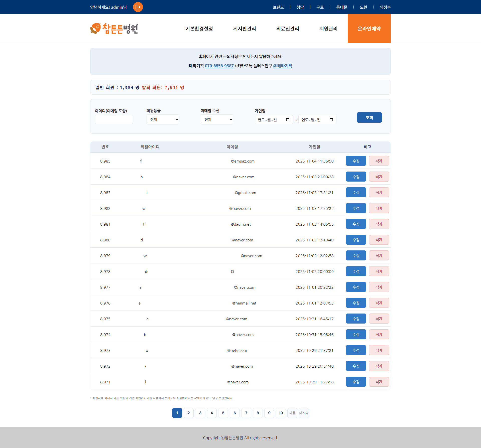Click the orange logout icon
The height and width of the screenshot is (448, 481).
[138, 7]
